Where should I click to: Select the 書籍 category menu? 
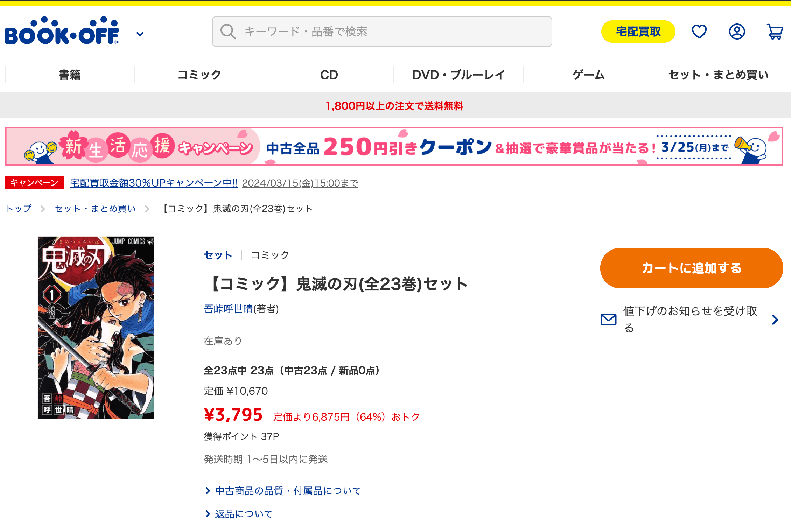[70, 75]
